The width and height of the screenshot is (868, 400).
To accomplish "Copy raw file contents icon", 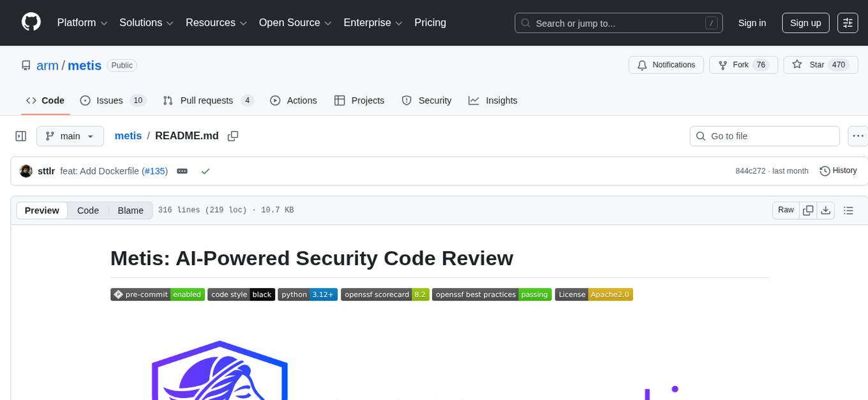I will [808, 210].
